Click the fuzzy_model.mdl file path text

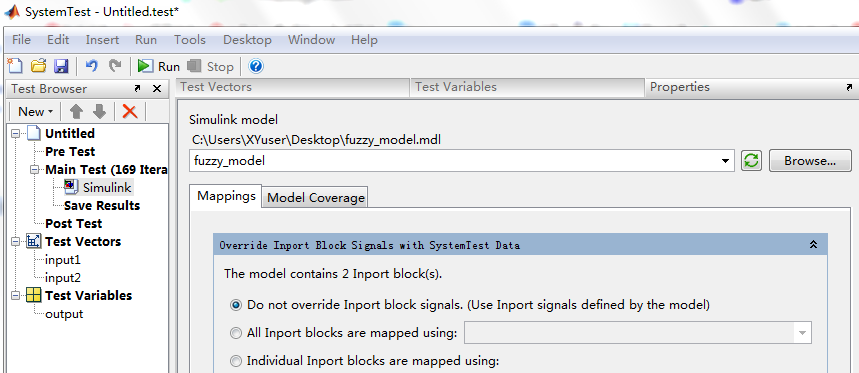pos(317,140)
